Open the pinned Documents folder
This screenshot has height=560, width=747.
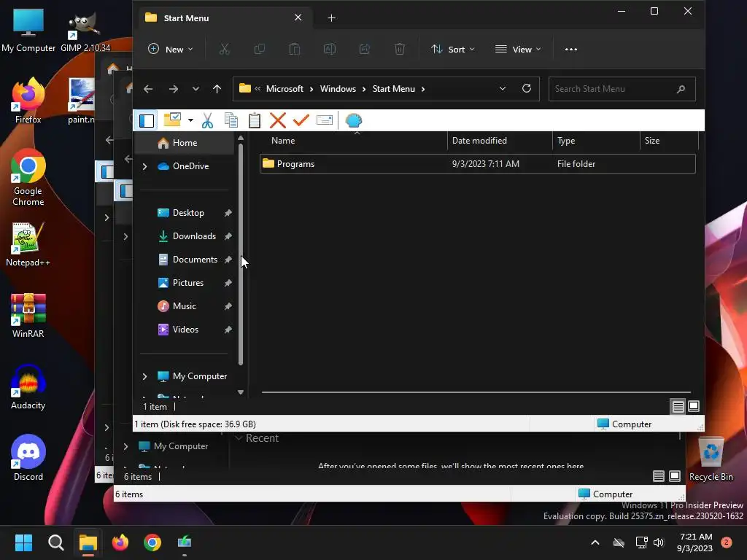[195, 260]
